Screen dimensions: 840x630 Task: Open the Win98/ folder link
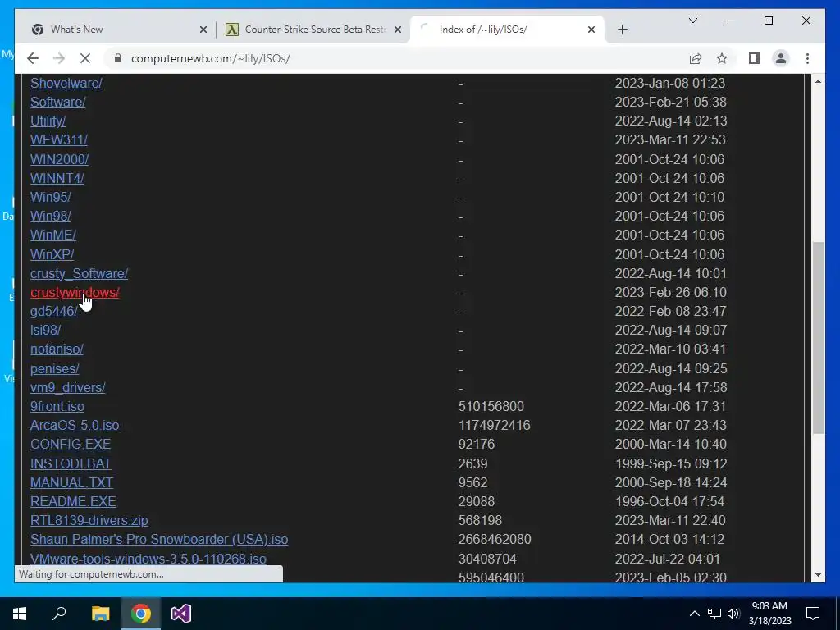tap(51, 216)
